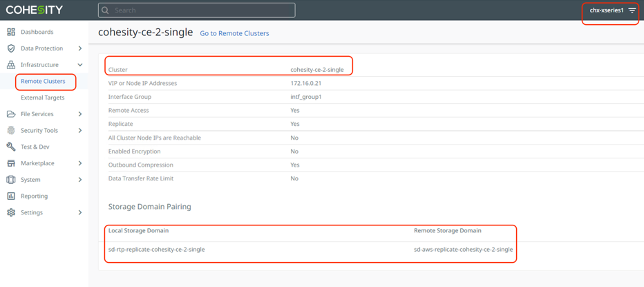Click the Storage Domain Pairing heading
The height and width of the screenshot is (287, 644).
click(149, 206)
